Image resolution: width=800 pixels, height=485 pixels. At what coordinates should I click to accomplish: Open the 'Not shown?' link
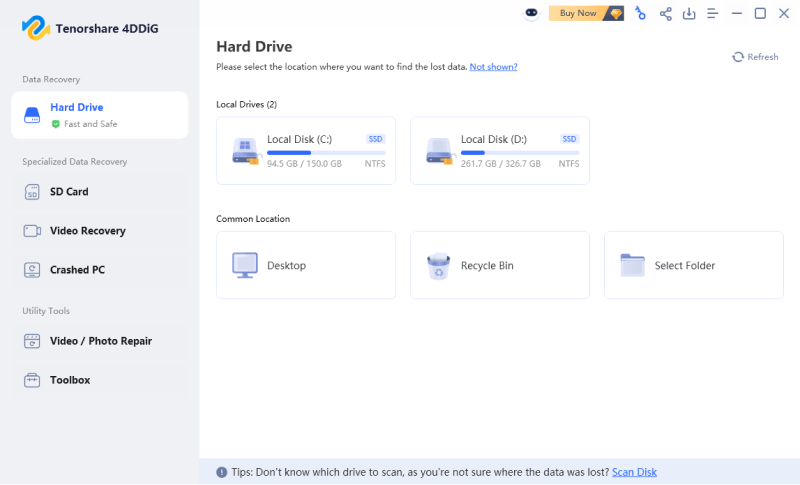point(493,67)
